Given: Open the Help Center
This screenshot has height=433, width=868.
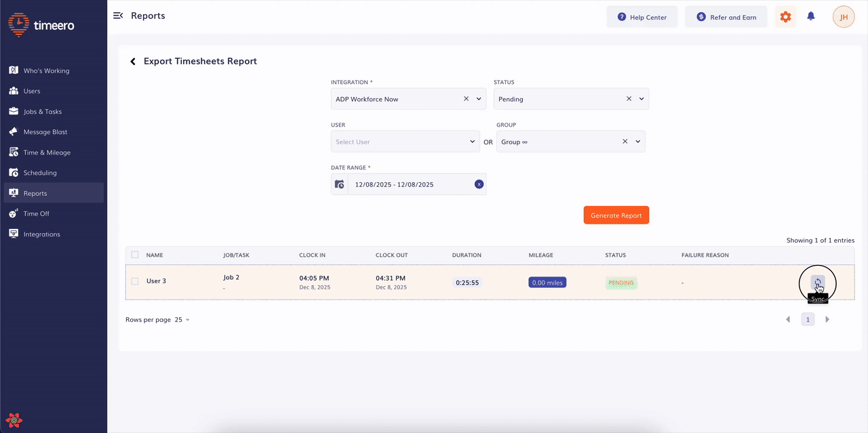Looking at the screenshot, I should 642,17.
